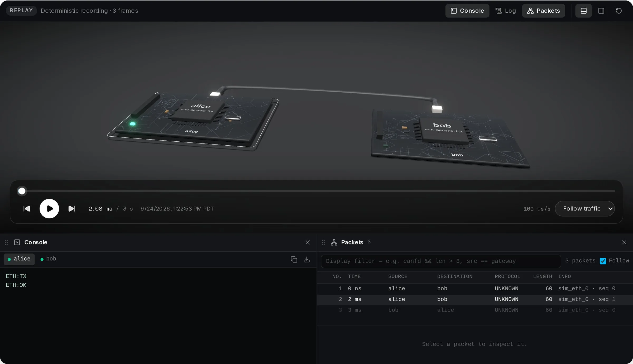This screenshot has height=364, width=633.
Task: Switch to side panel layout icon
Action: point(601,11)
